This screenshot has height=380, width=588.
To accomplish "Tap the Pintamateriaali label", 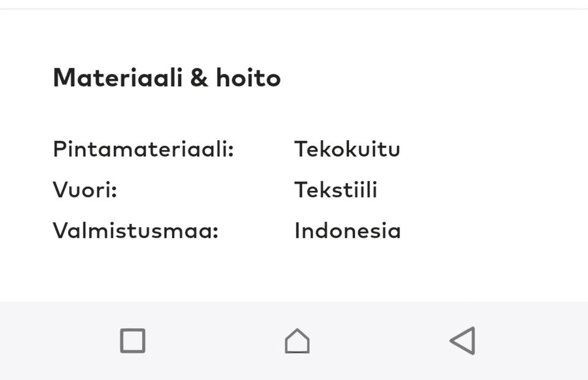I will [142, 149].
